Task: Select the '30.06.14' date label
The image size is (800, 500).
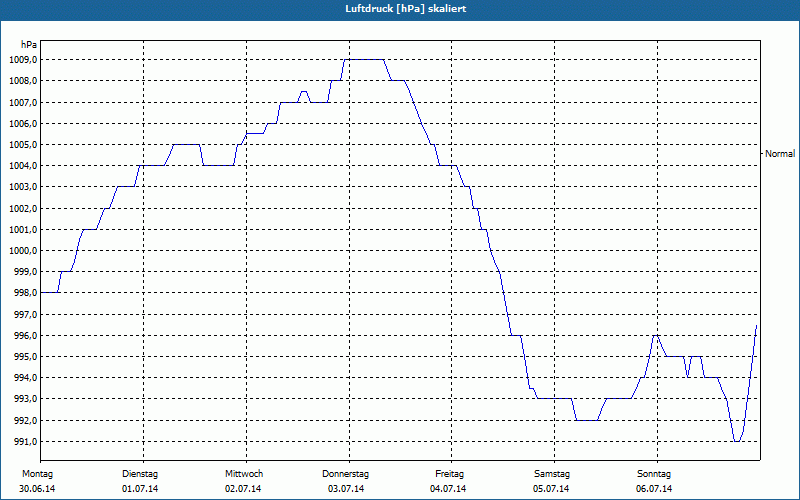Action: point(37,489)
